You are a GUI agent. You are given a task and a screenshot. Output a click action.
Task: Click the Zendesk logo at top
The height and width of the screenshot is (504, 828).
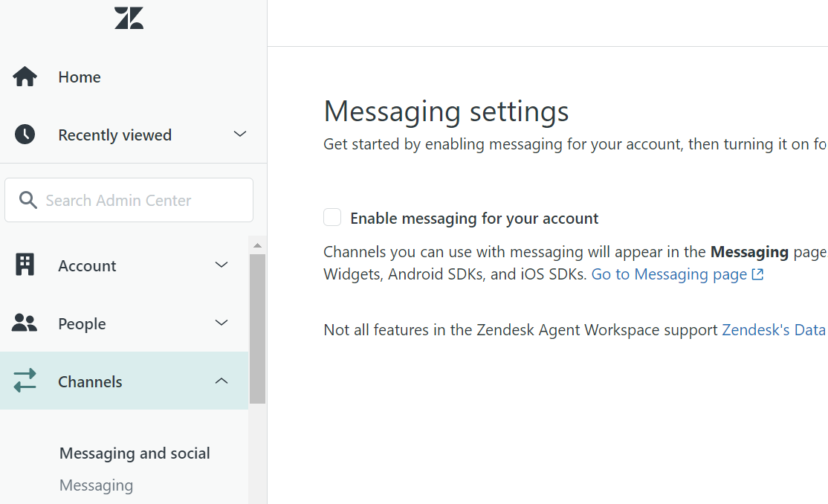(x=129, y=18)
